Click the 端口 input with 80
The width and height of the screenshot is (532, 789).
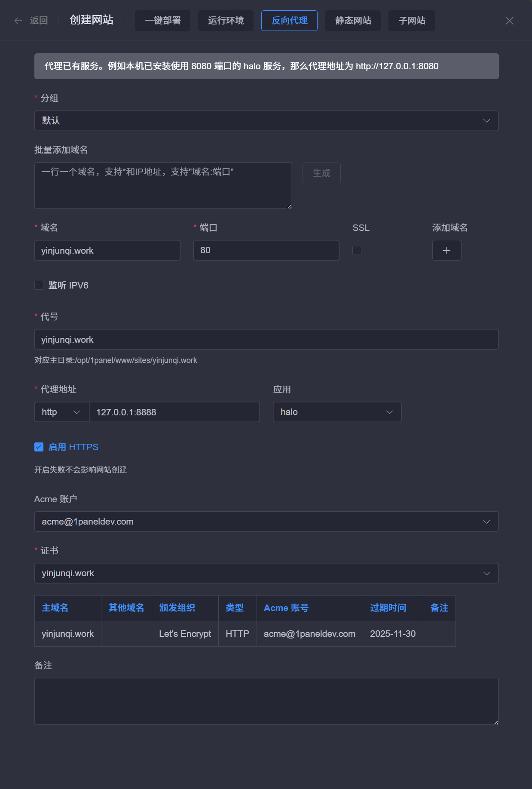[266, 250]
